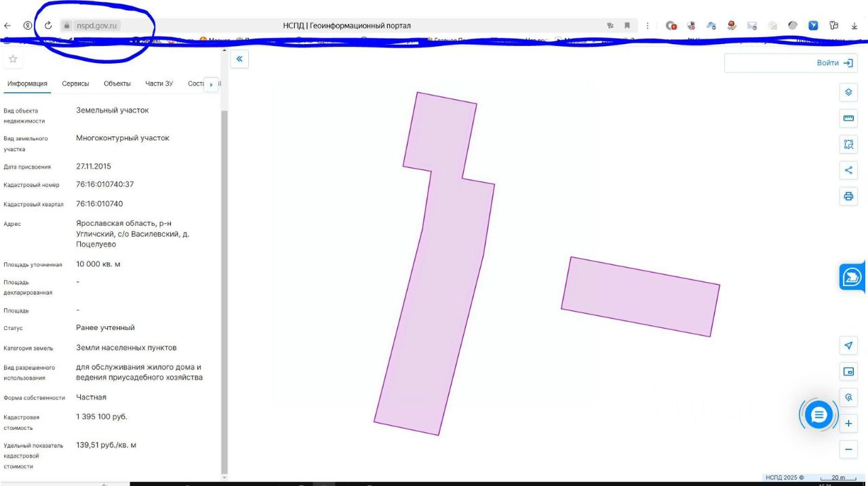Click the status Ранее учтенный
868x486 pixels.
click(105, 328)
